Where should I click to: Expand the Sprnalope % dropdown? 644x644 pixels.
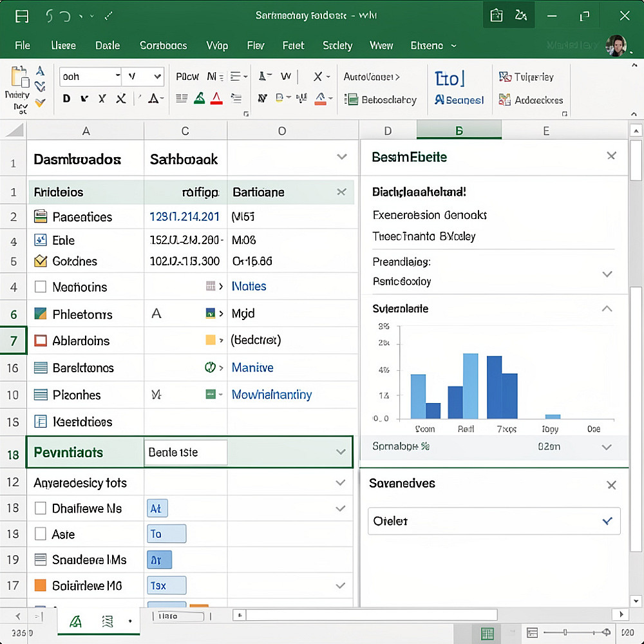[607, 447]
